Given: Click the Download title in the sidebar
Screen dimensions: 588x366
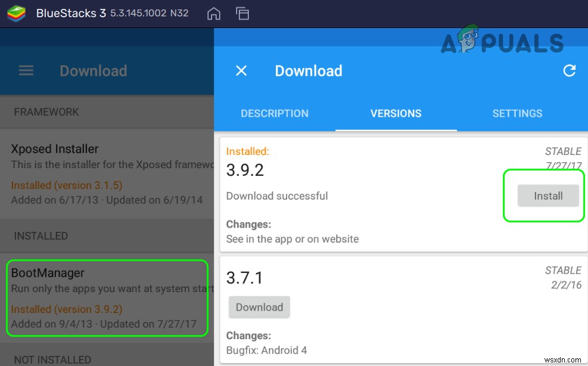Looking at the screenshot, I should (x=93, y=70).
